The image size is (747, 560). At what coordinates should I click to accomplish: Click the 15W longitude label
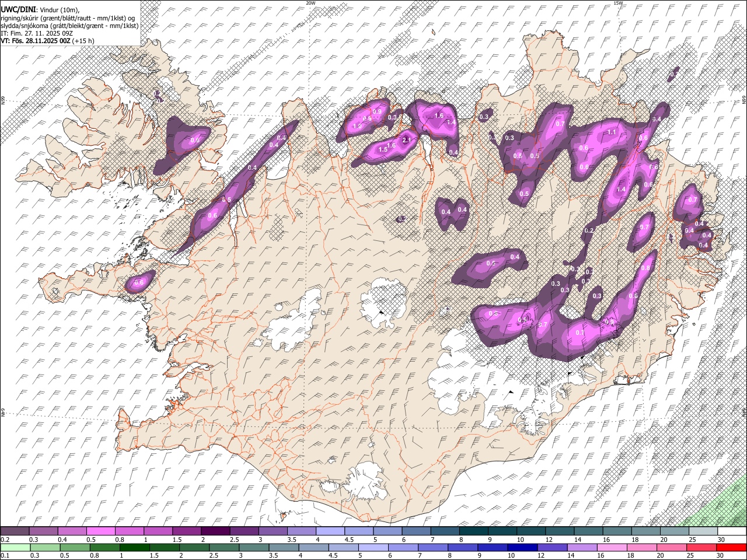pyautogui.click(x=618, y=3)
